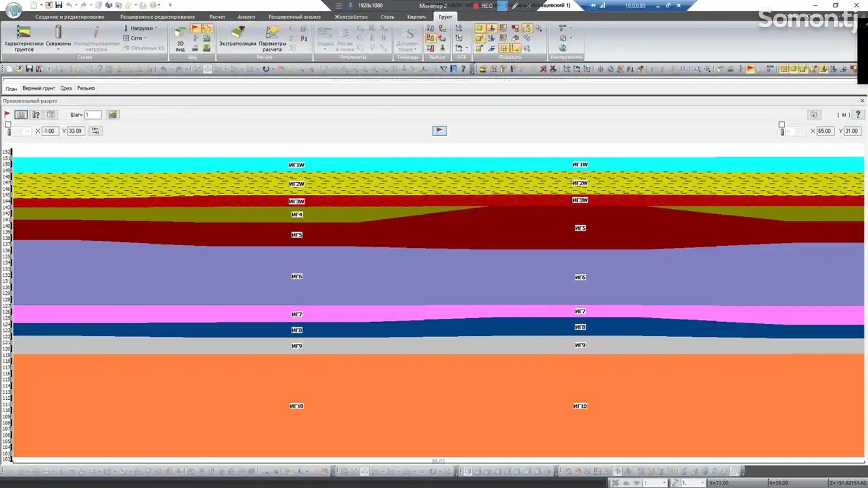
Task: Toggle the first yellow square button in the Показать group
Action: click(x=480, y=28)
